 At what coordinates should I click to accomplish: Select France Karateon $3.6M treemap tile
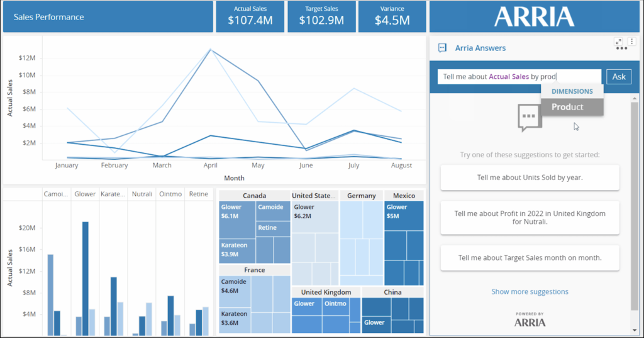click(x=235, y=320)
